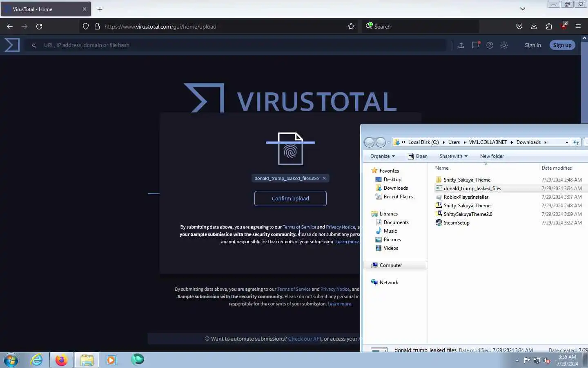Click the fingerprint file icon

click(x=290, y=149)
